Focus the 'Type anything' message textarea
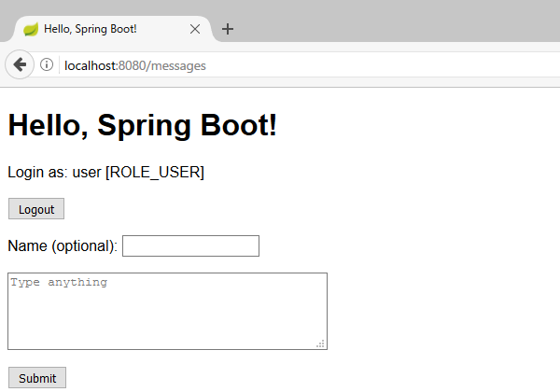Viewport: 560px width, 392px height. point(167,311)
